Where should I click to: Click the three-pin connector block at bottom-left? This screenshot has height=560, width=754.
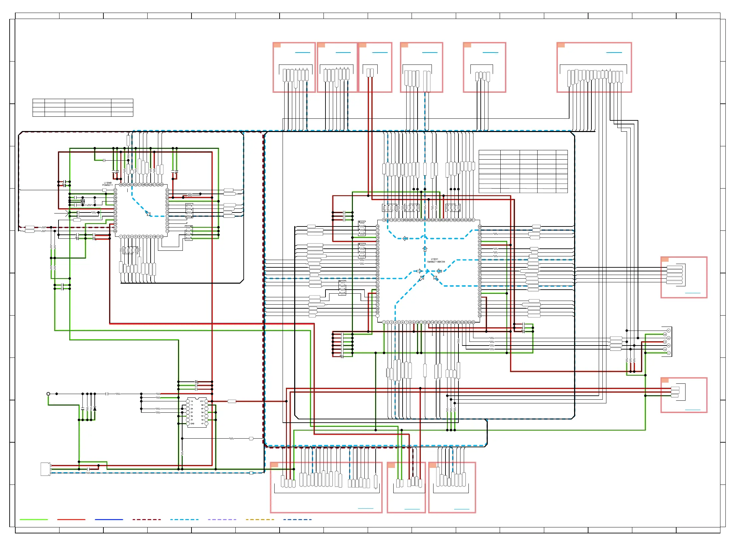point(45,469)
